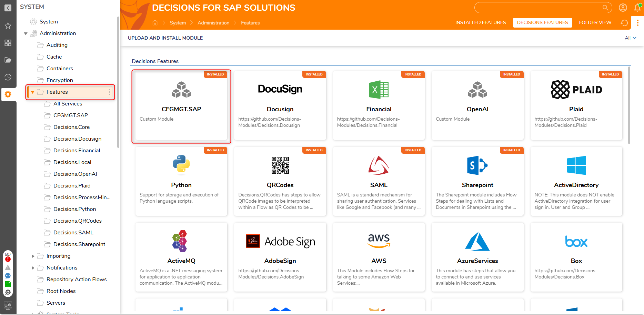Expand the Importing folder
The width and height of the screenshot is (644, 315).
33,256
